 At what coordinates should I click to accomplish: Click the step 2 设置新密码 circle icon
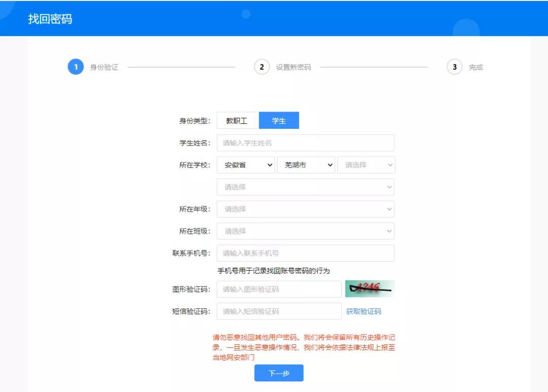262,67
